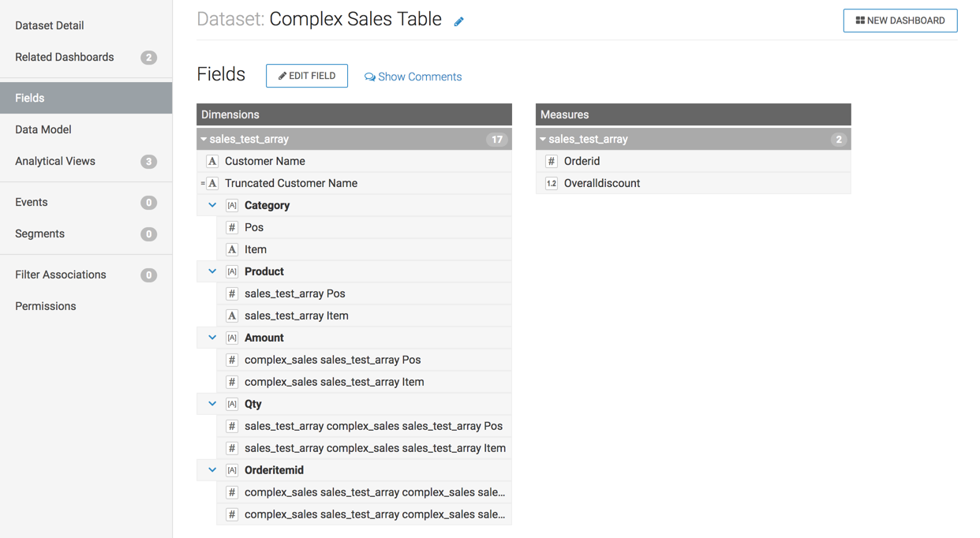Screen dimensions: 980x538
Task: Show Comments link in Fields header
Action: coord(413,77)
